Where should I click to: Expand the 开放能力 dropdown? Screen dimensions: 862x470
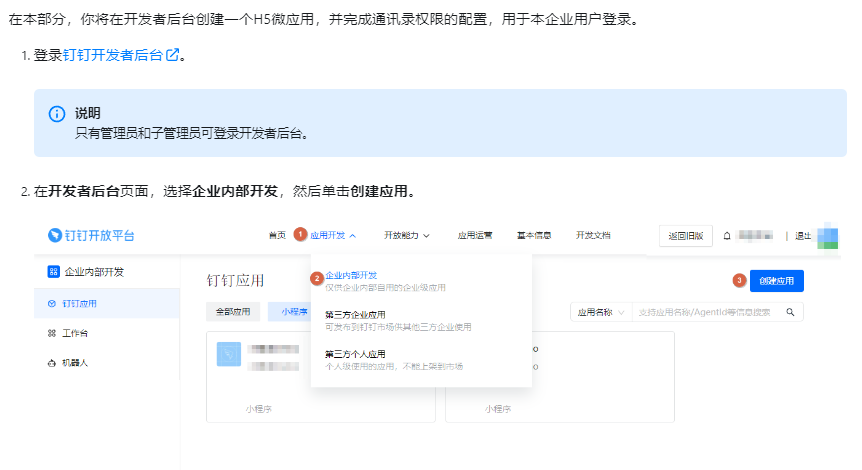(x=407, y=235)
